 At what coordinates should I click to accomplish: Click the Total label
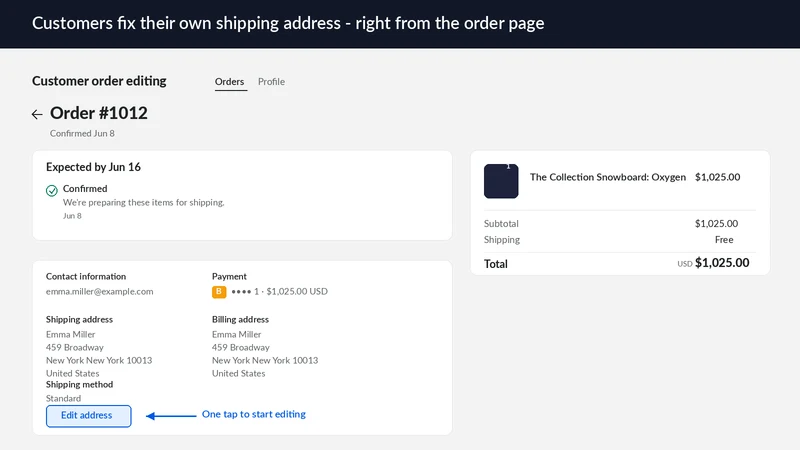tap(496, 264)
